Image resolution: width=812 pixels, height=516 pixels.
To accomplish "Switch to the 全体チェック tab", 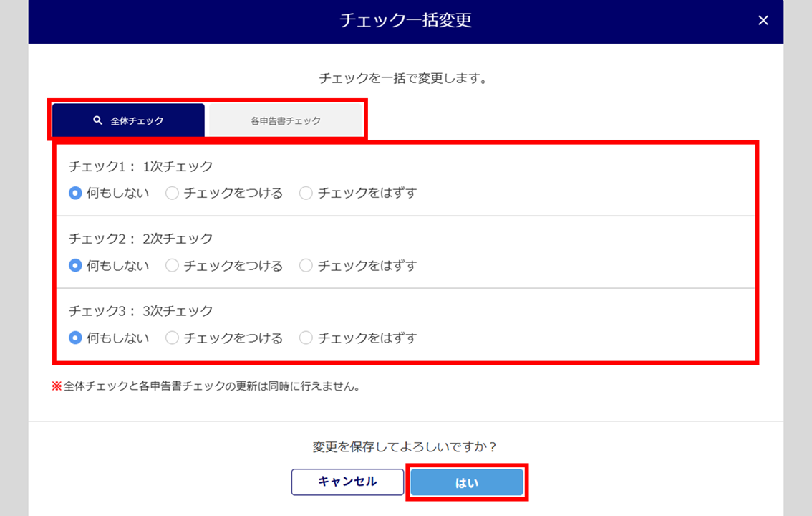I will point(129,120).
